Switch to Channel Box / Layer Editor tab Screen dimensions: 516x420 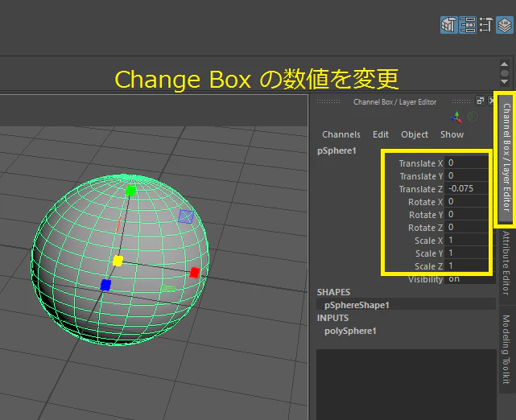(x=506, y=158)
